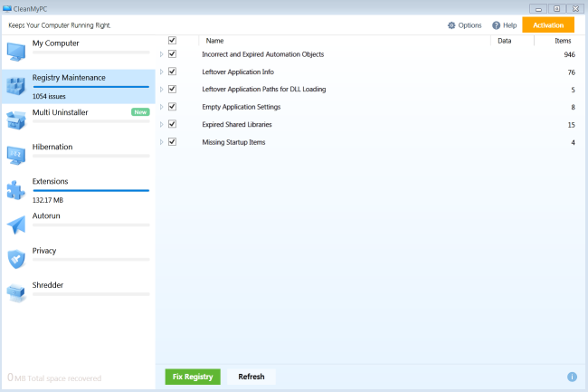Switch to the Hibernation section
588x392 pixels.
coord(79,156)
